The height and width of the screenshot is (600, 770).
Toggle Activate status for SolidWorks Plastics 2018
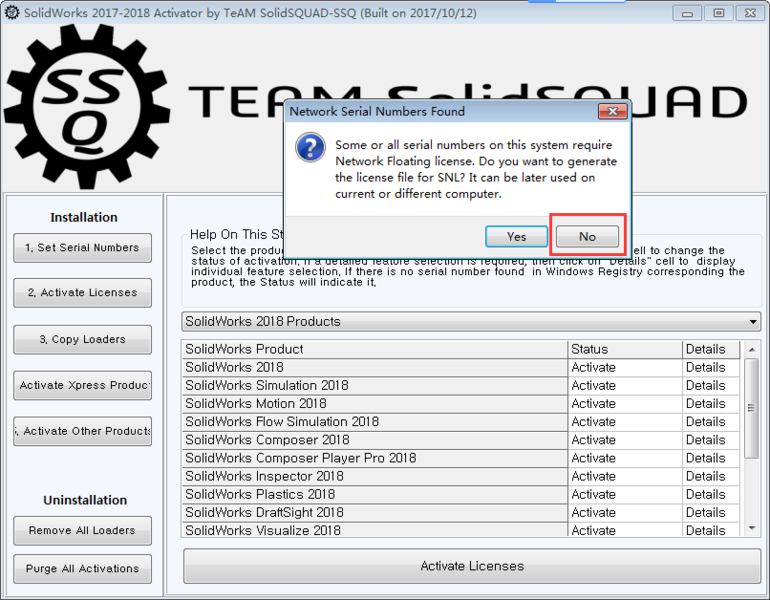click(x=625, y=494)
